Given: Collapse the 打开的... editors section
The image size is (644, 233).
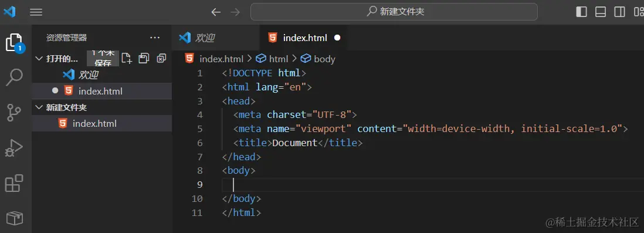Looking at the screenshot, I should point(39,58).
